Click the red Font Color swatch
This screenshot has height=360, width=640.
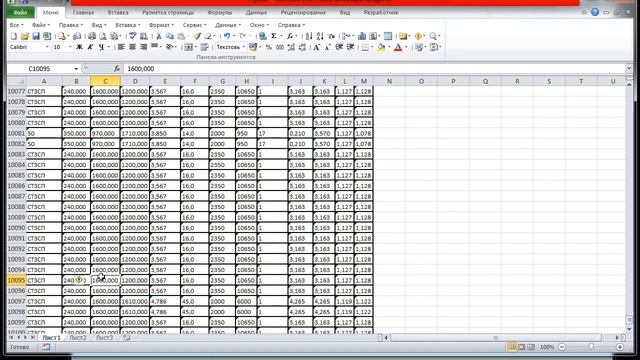point(398,48)
